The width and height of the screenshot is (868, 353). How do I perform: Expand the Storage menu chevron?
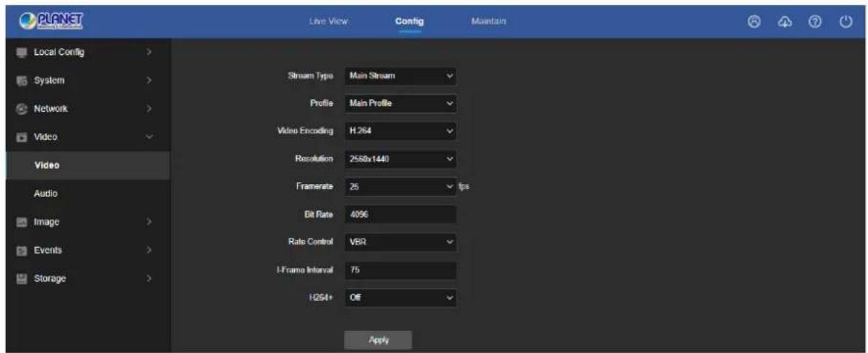pyautogui.click(x=149, y=279)
